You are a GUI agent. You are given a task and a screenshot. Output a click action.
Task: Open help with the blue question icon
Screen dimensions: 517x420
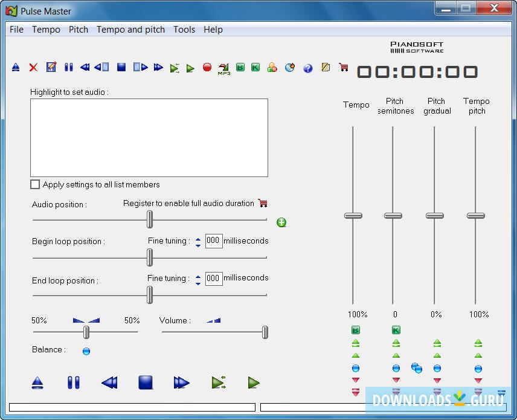308,68
